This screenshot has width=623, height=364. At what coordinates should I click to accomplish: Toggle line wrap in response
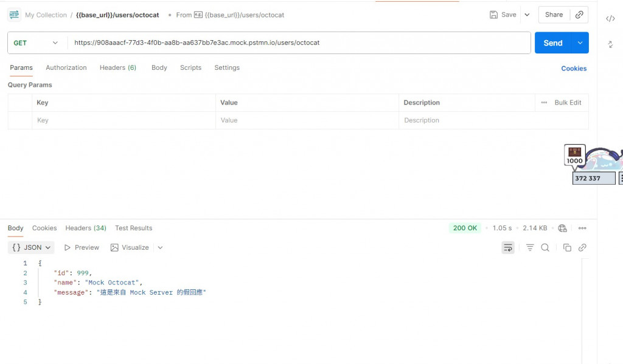point(508,247)
